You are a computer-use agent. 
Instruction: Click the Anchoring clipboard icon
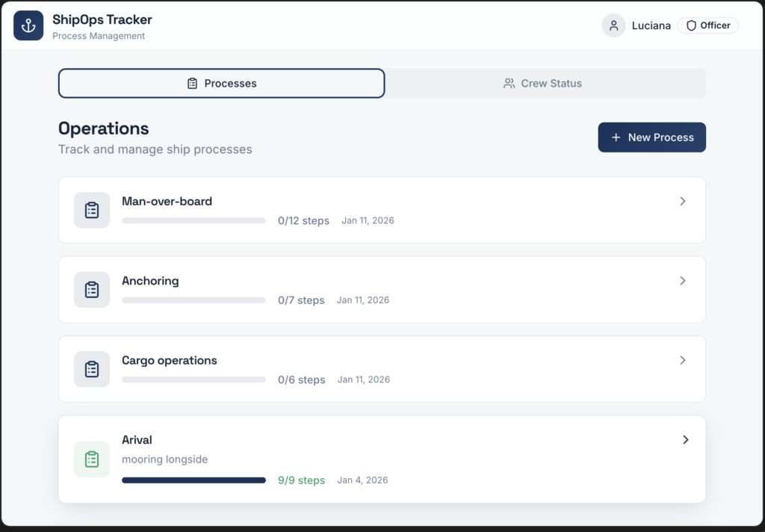click(92, 289)
